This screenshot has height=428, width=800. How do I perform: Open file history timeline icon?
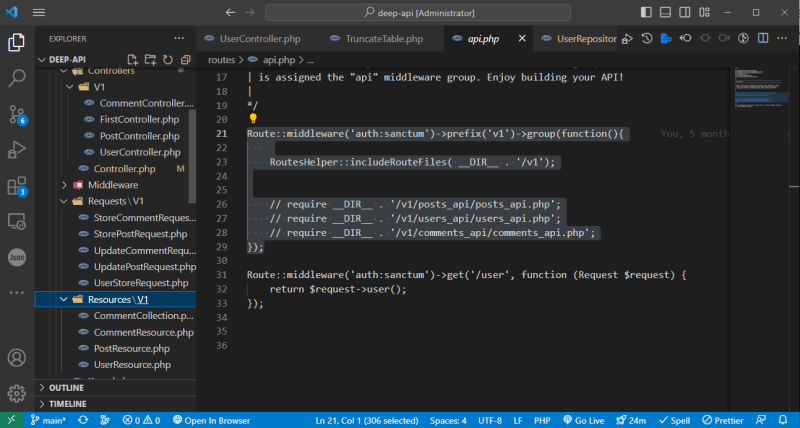coord(647,38)
